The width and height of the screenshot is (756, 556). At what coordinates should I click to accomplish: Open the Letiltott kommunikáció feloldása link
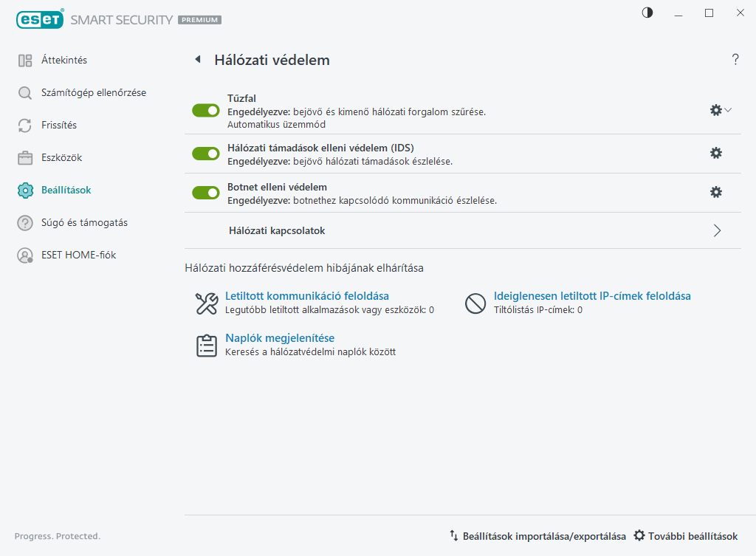tap(306, 296)
